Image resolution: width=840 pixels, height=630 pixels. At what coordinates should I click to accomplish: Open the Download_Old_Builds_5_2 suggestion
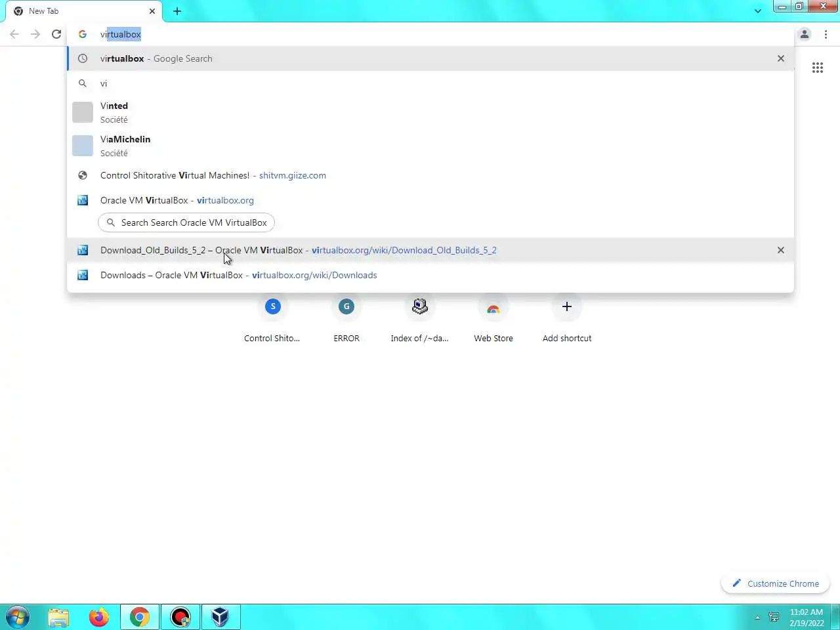pos(430,250)
